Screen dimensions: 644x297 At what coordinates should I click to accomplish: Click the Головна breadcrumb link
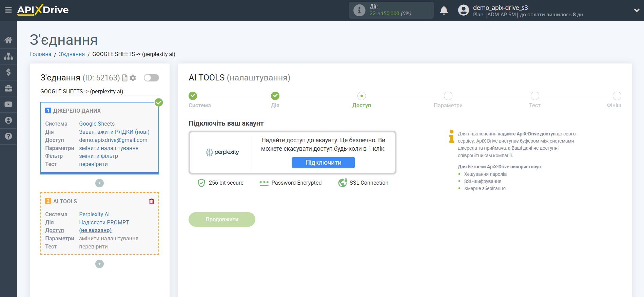(x=40, y=54)
